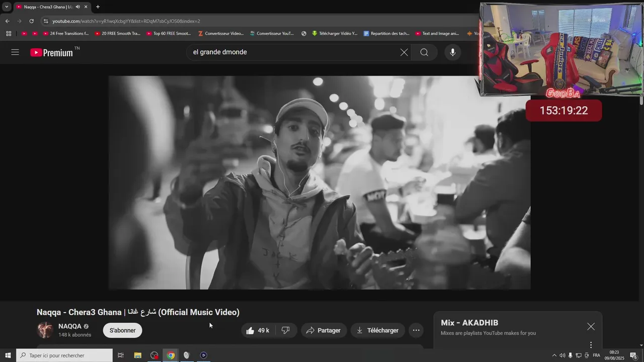Viewport: 644px width, 362px height.
Task: Clear the YouTube search query with X
Action: click(404, 52)
